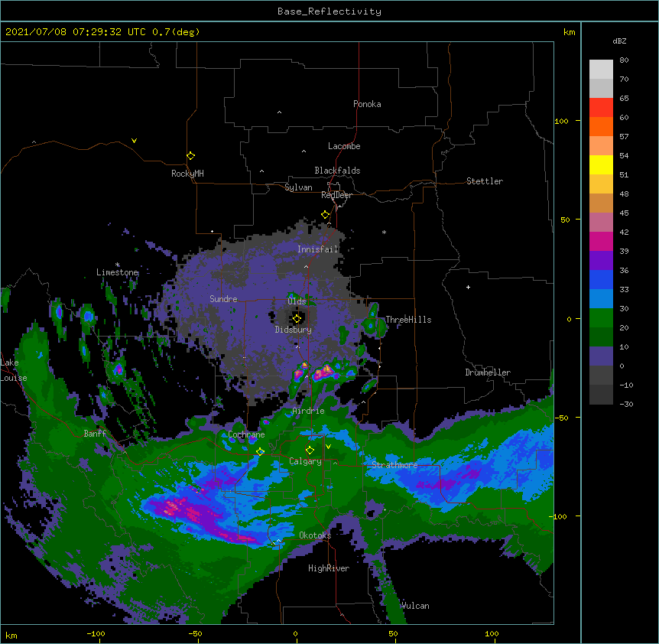The width and height of the screenshot is (659, 644).
Task: Click the yellow V marker in northwest
Action: [x=134, y=141]
